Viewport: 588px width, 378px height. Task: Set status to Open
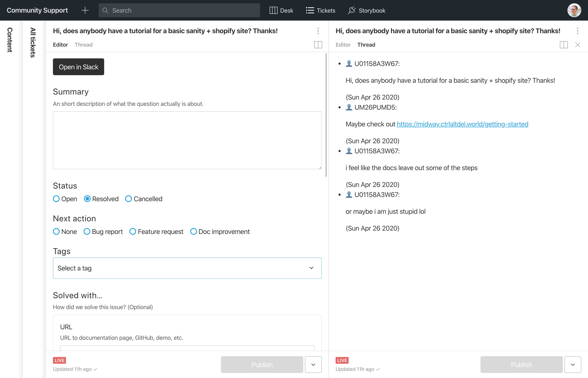[x=56, y=199]
